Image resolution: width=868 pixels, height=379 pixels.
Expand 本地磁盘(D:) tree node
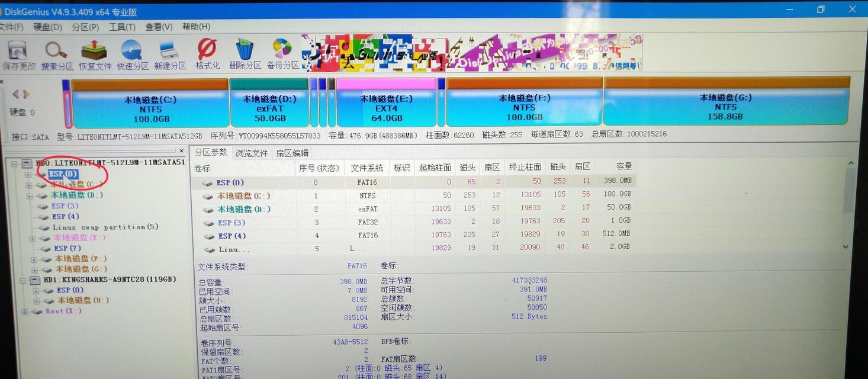point(30,195)
